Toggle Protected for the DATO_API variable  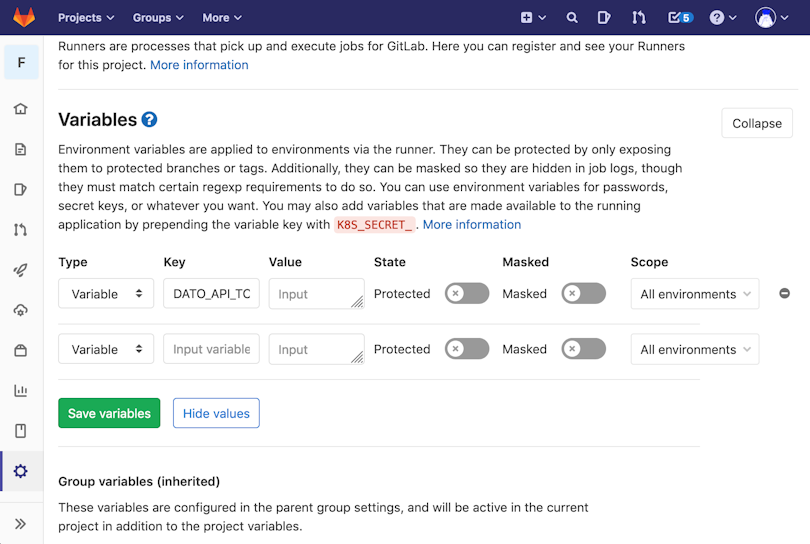[x=467, y=293]
